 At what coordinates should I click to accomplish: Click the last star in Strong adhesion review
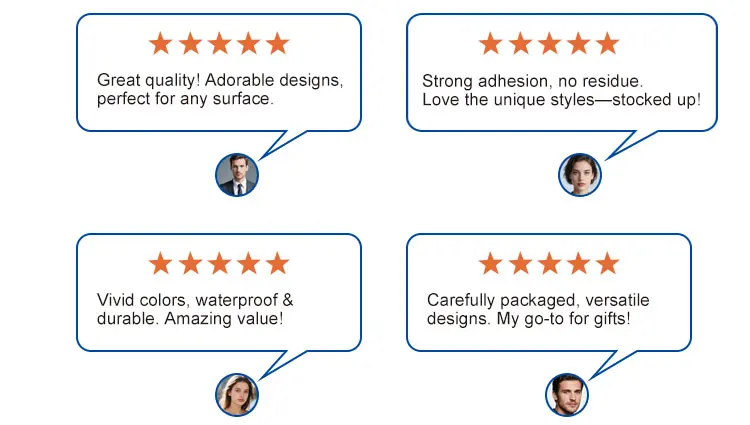pyautogui.click(x=607, y=44)
